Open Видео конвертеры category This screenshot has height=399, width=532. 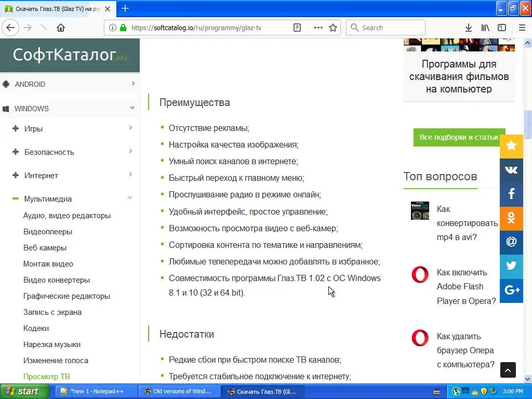click(57, 280)
